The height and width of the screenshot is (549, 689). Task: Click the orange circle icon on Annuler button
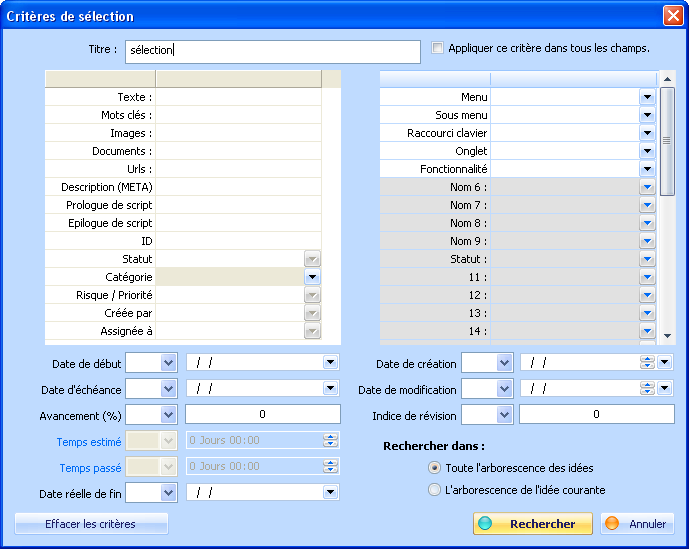(x=612, y=524)
